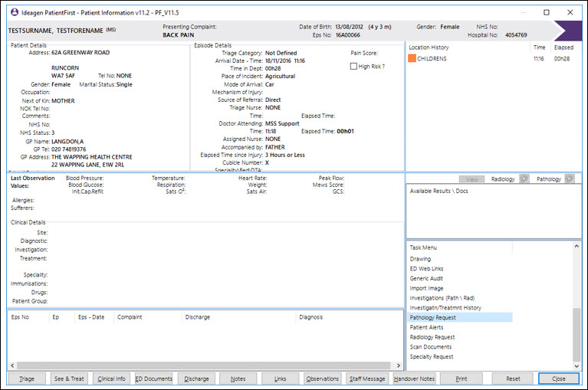Click the See & Treat button
Viewport: 588px width, 390px height.
coord(69,379)
